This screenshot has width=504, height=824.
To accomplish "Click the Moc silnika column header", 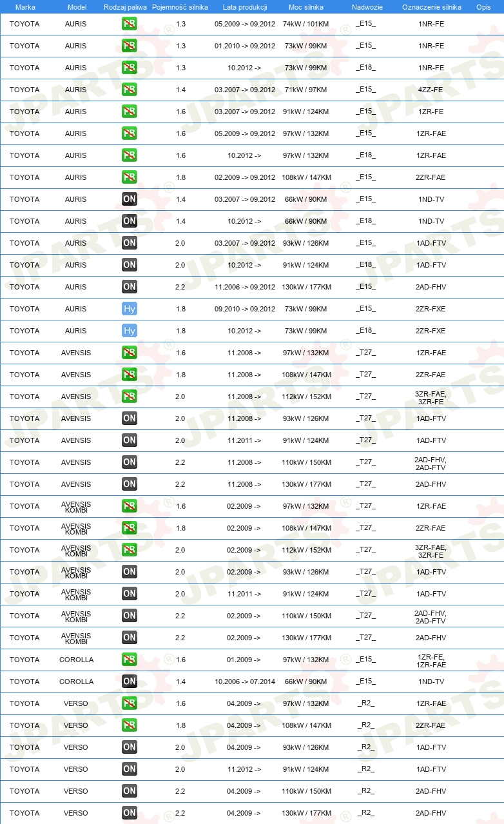I will pos(306,7).
